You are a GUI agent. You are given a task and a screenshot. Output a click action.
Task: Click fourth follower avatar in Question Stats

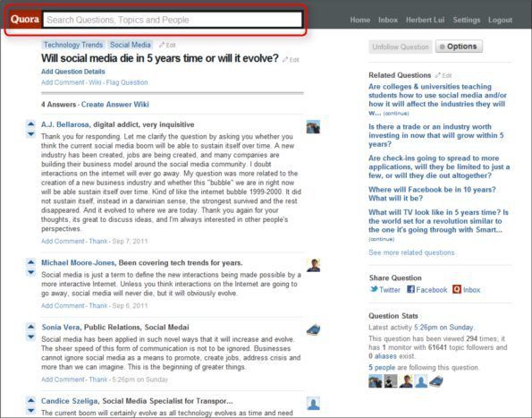tap(421, 381)
